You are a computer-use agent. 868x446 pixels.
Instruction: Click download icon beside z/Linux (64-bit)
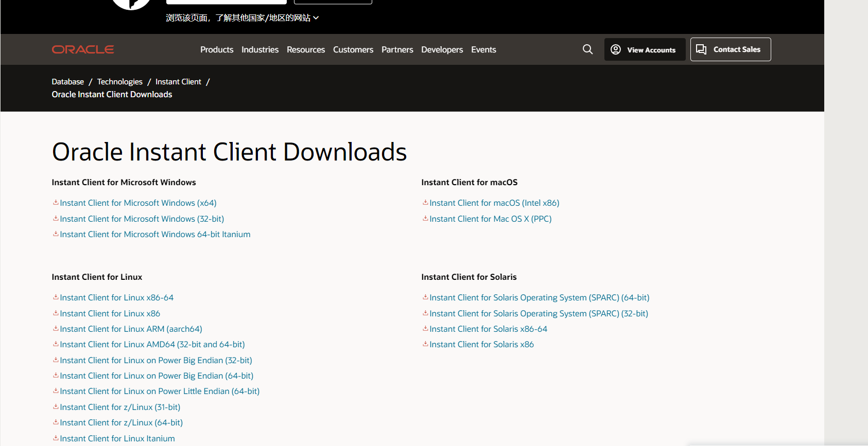coord(56,422)
